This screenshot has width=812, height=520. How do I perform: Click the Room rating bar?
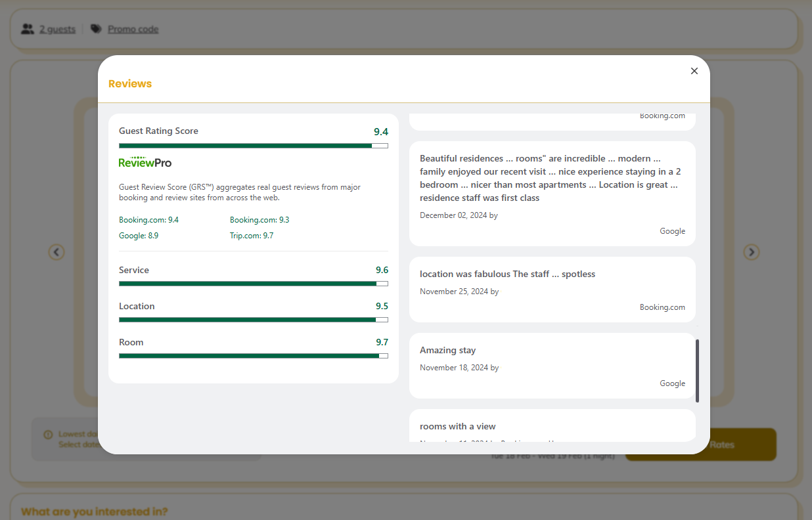coord(254,356)
